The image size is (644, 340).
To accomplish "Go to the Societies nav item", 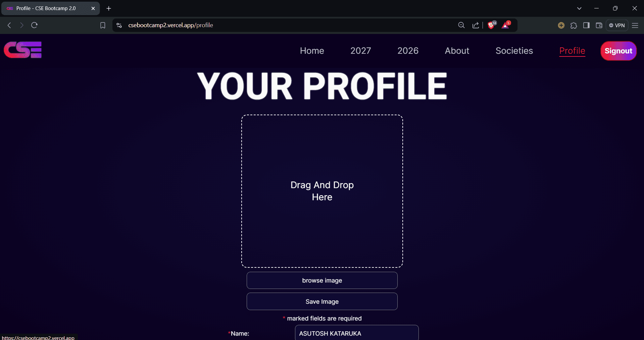I will (514, 51).
